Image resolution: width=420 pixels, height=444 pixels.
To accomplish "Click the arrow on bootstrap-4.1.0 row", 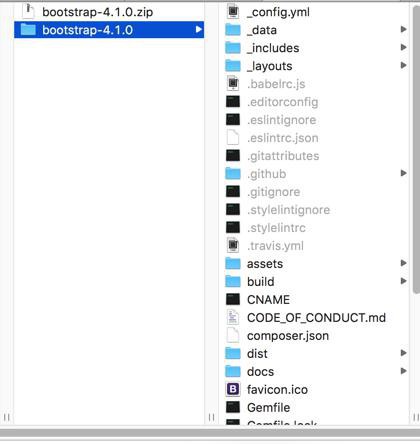I will click(x=199, y=30).
